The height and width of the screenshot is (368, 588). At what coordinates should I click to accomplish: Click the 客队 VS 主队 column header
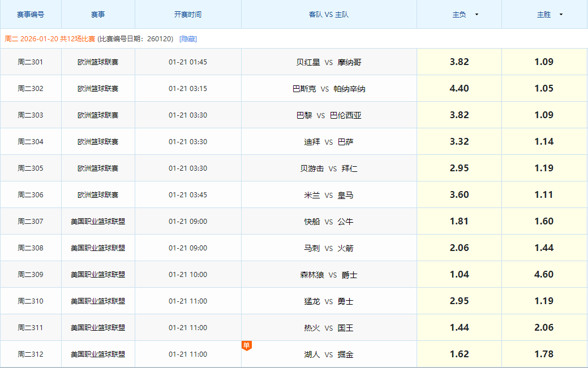[329, 14]
